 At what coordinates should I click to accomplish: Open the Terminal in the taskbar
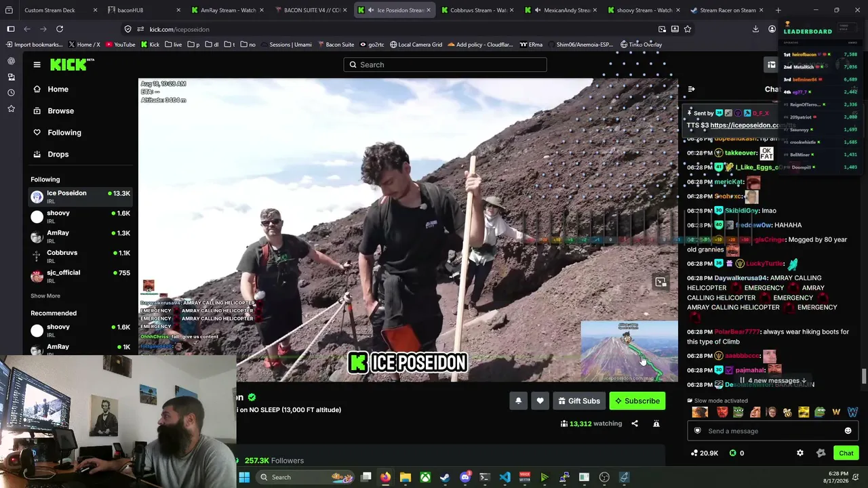[x=485, y=477]
